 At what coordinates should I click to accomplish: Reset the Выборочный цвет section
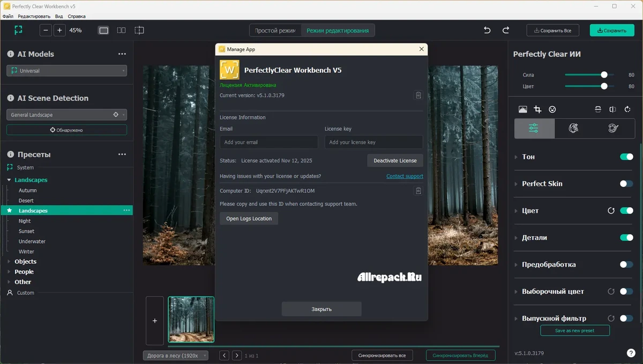611,292
